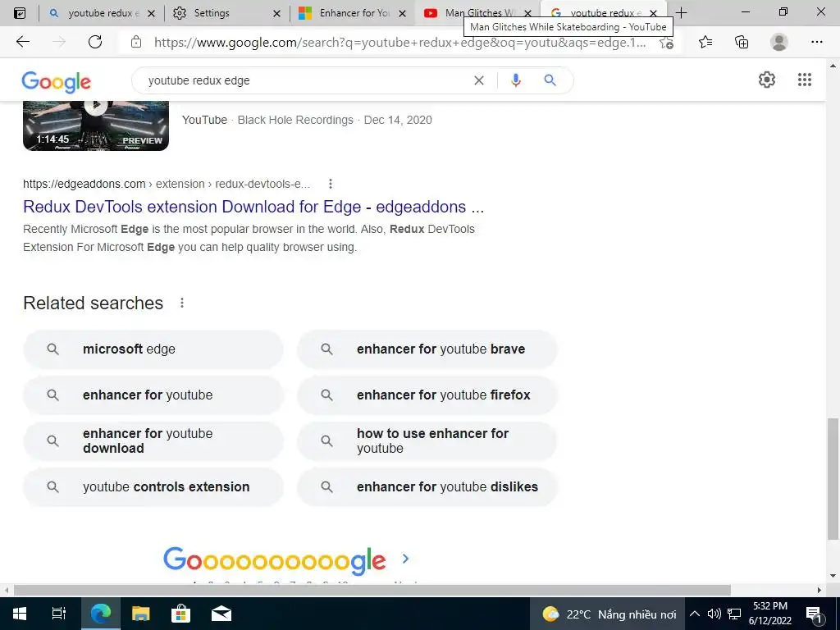Search related: youtube controls extension
Image resolution: width=840 pixels, height=630 pixels.
point(153,487)
